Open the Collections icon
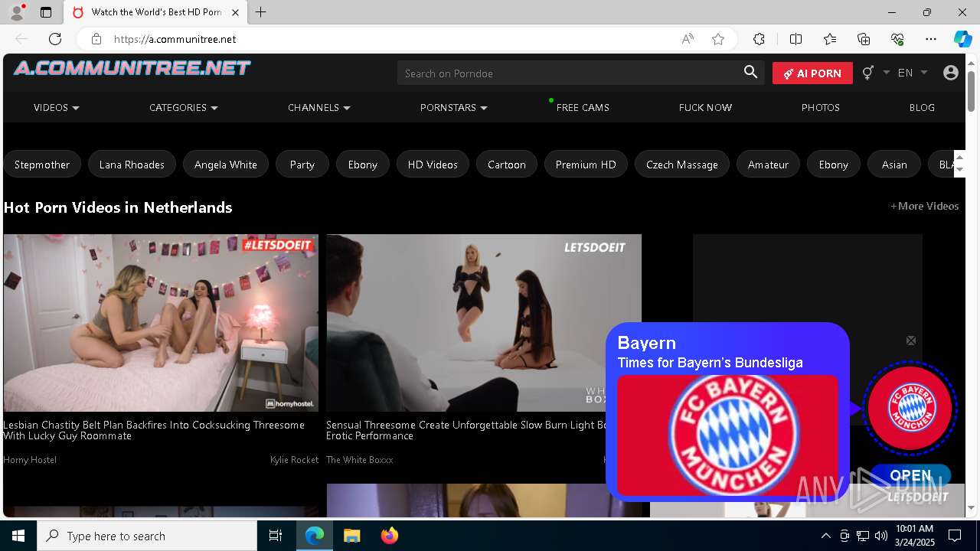Image resolution: width=980 pixels, height=551 pixels. tap(864, 39)
